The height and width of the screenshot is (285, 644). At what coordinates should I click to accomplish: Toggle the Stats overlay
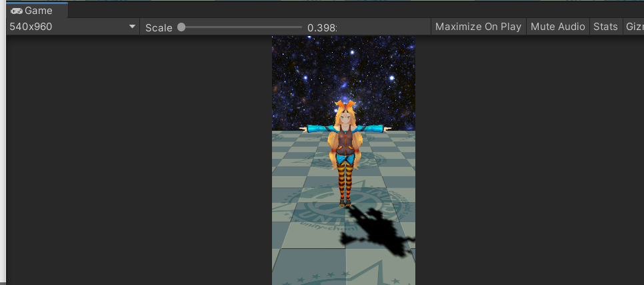pos(606,27)
